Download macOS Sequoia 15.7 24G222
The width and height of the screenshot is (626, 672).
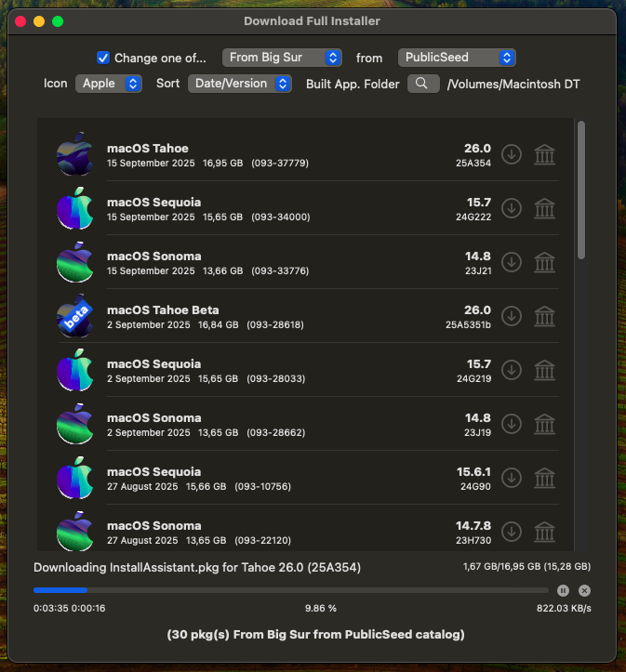(512, 208)
